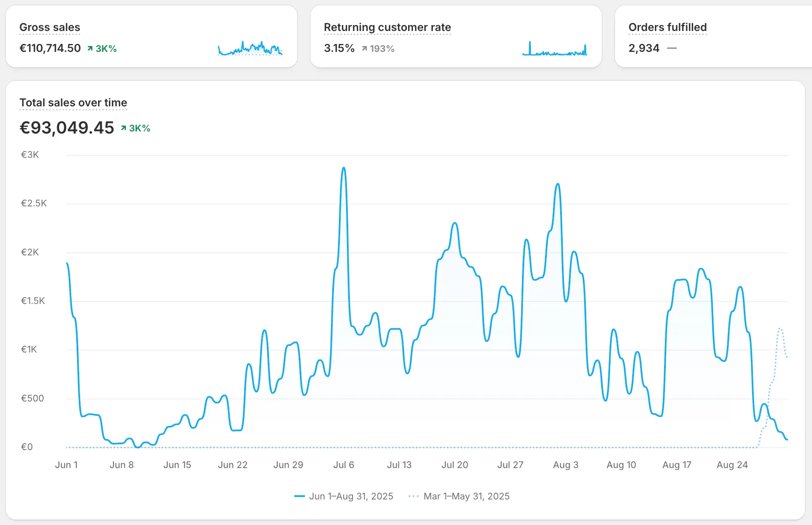Click the dotted legend line swatch
Screen dimensions: 812x525
414,496
